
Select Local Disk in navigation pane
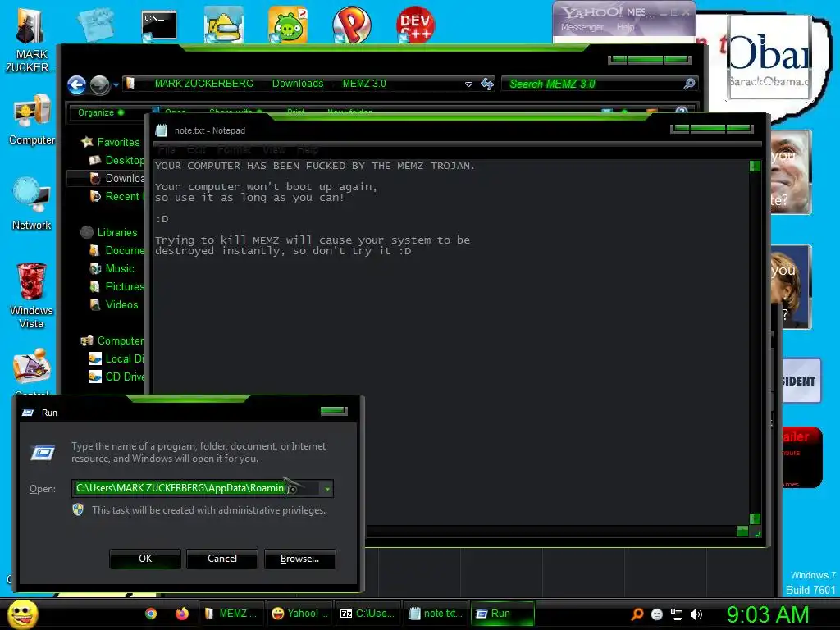point(116,359)
